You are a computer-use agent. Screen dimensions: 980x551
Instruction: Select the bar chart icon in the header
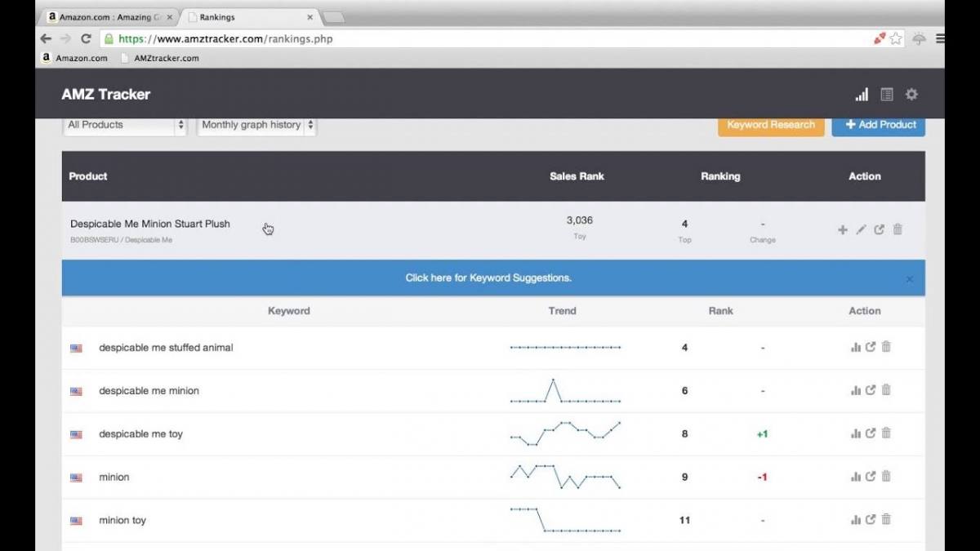tap(861, 94)
